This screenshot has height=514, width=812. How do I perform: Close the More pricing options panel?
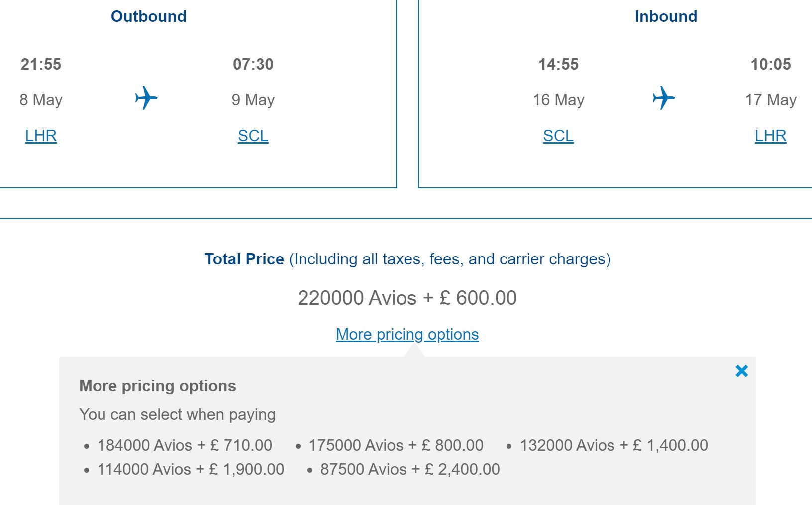coord(742,371)
